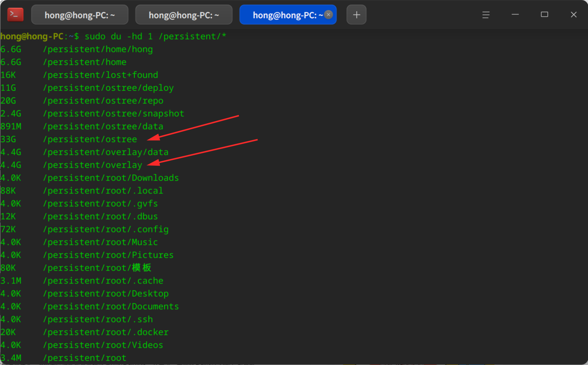Screen dimensions: 588x365
Task: Open the hamburger main menu
Action: coord(486,15)
